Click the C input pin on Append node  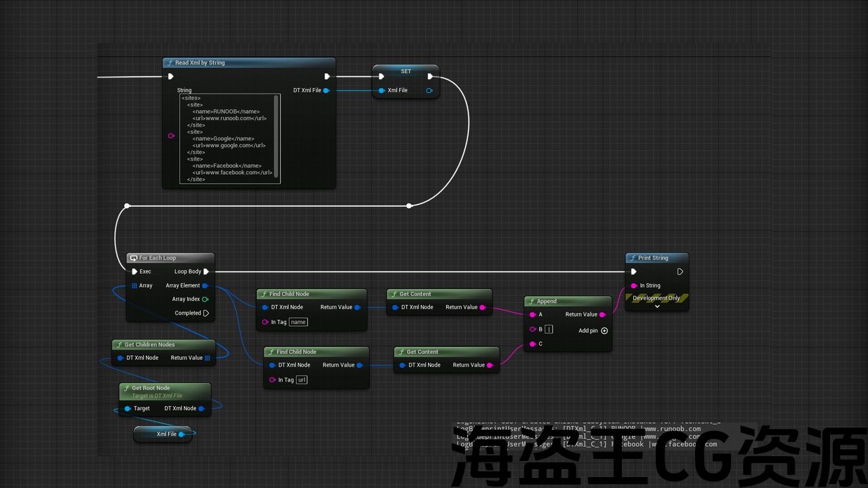[532, 344]
